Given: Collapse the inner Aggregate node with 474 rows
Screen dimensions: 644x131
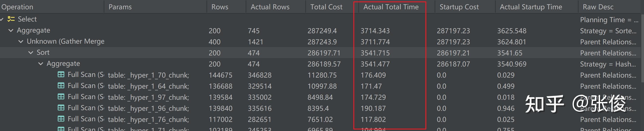Looking at the screenshot, I should [41, 64].
